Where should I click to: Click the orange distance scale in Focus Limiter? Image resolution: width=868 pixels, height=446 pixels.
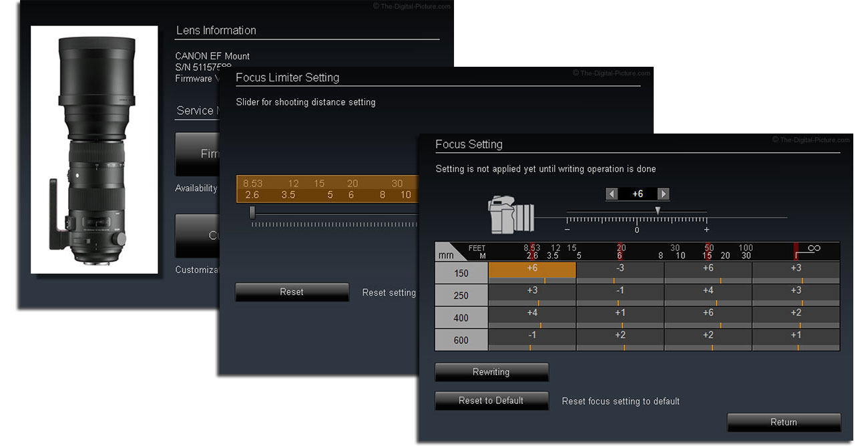327,189
